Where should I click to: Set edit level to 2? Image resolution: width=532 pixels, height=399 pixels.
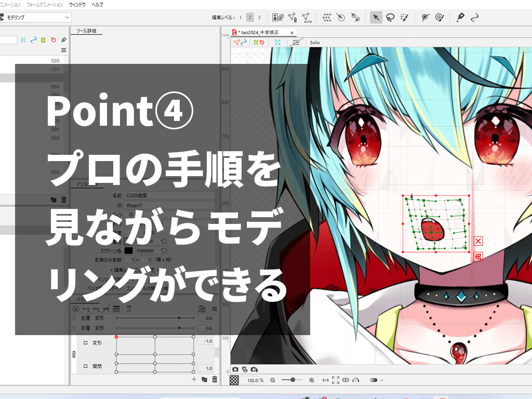[250, 17]
